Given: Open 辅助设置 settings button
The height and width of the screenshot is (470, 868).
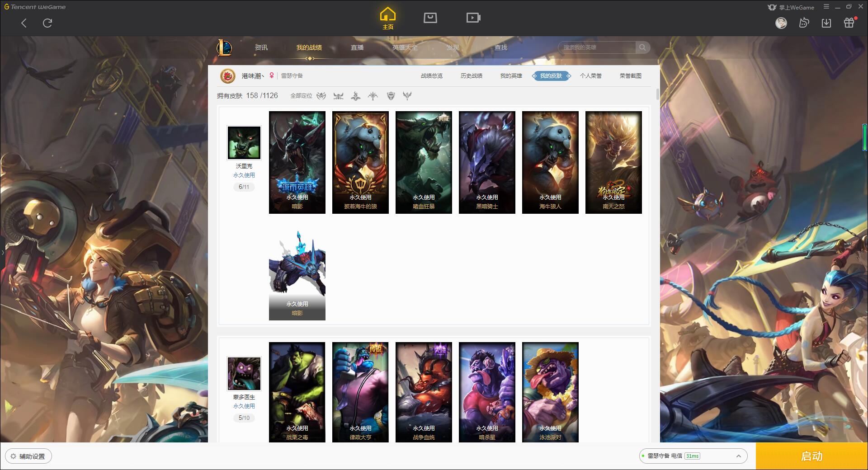Looking at the screenshot, I should [x=28, y=456].
